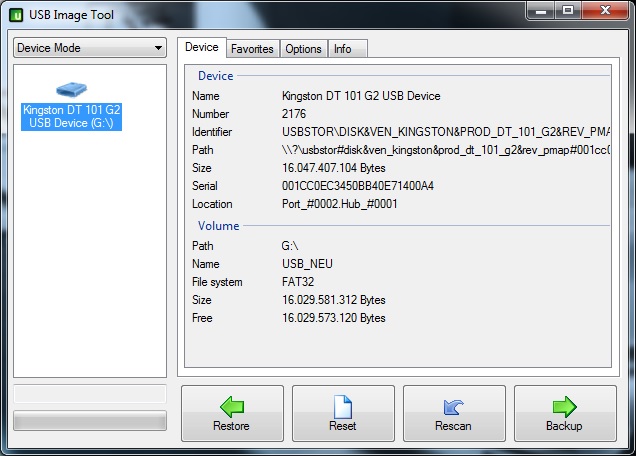Click the 'Serial' field label

(205, 186)
